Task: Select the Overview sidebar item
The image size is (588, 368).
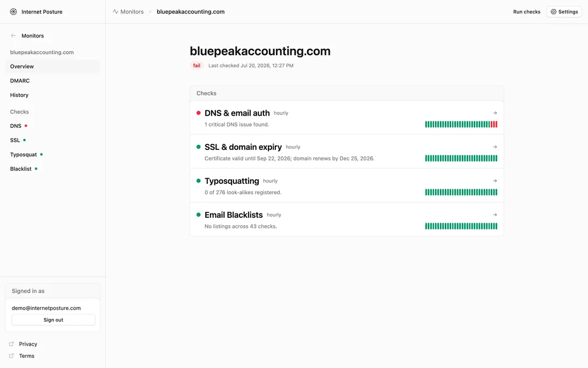Action: [52, 66]
